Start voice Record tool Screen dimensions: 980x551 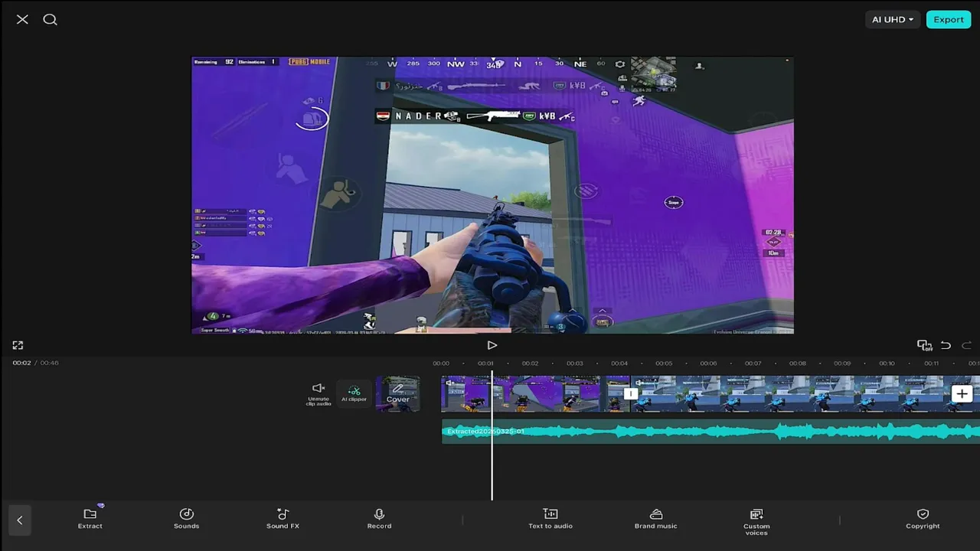point(379,518)
